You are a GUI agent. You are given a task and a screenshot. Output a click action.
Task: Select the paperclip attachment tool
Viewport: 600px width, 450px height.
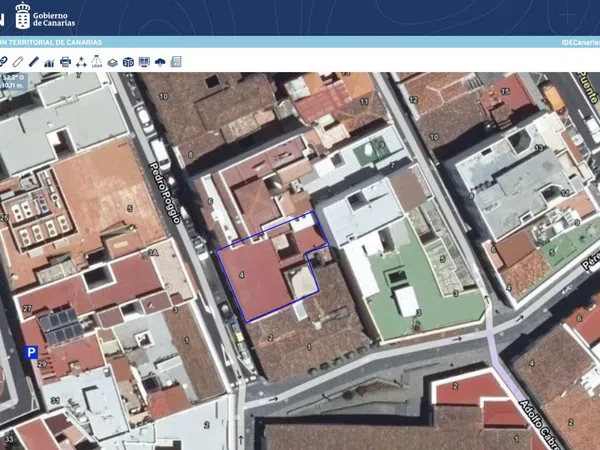point(18,62)
